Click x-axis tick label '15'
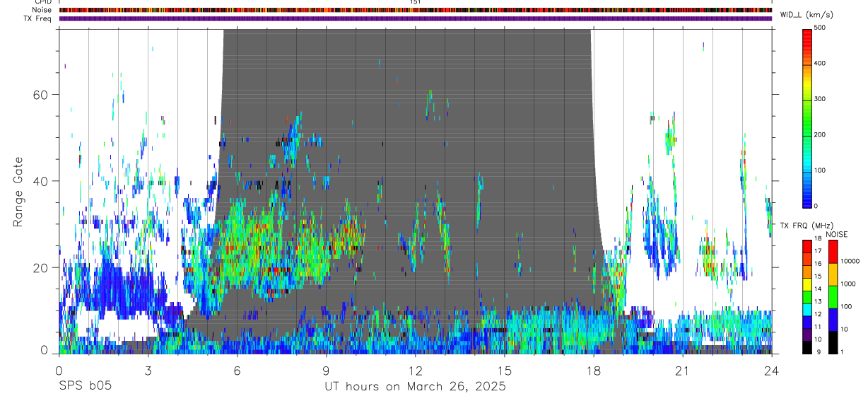 tap(505, 371)
